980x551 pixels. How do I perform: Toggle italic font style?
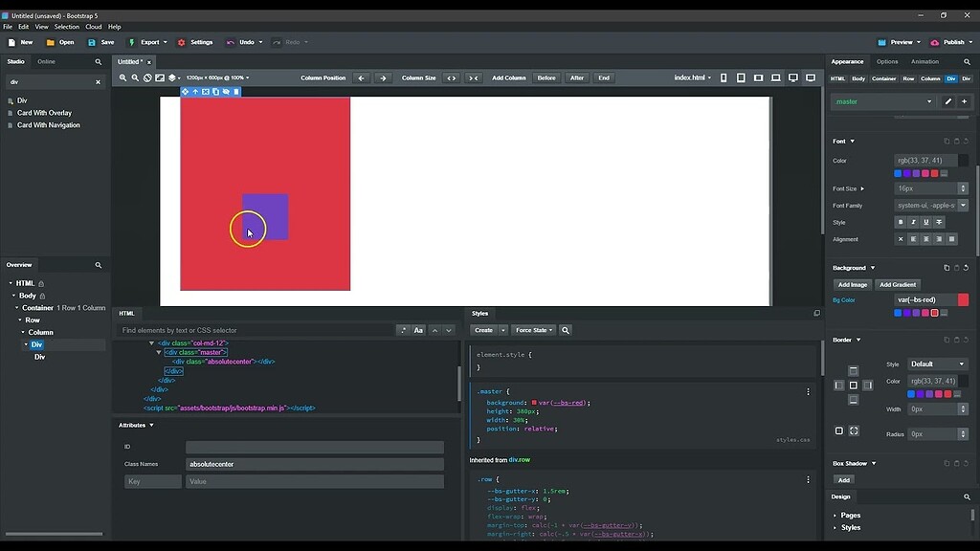(913, 222)
